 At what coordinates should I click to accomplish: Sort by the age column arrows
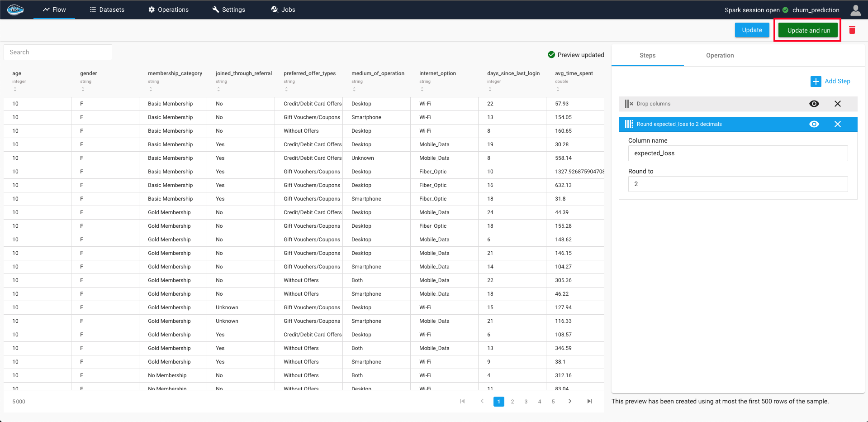point(15,89)
